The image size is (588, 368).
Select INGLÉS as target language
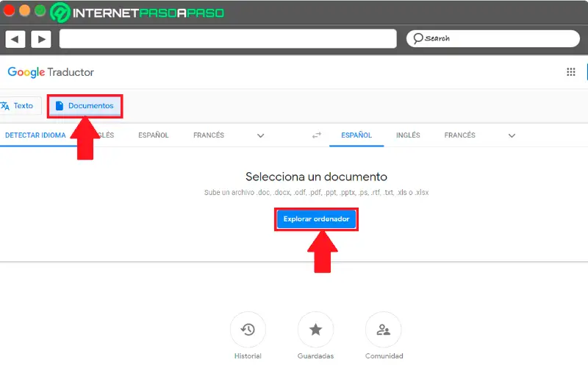(408, 135)
